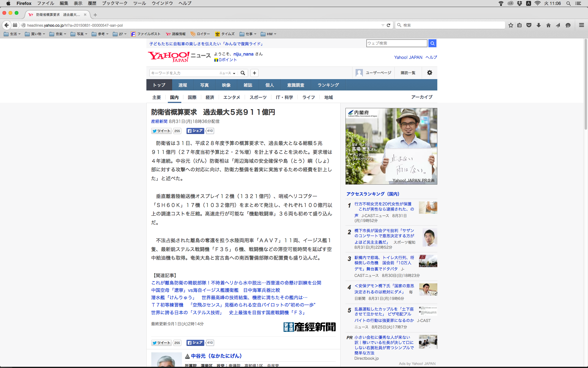The image size is (588, 368).
Task: Open the 内閣府 advertisement image
Action: coord(391,146)
